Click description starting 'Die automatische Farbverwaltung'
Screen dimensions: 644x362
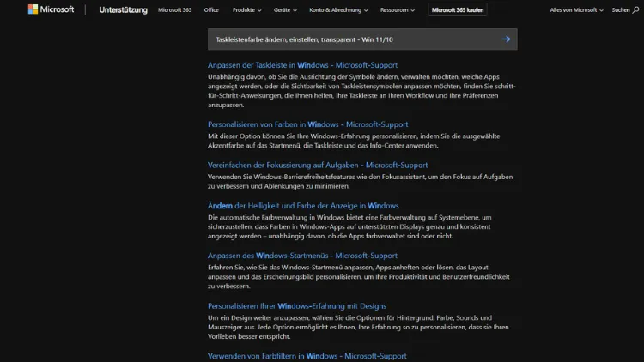click(x=349, y=226)
